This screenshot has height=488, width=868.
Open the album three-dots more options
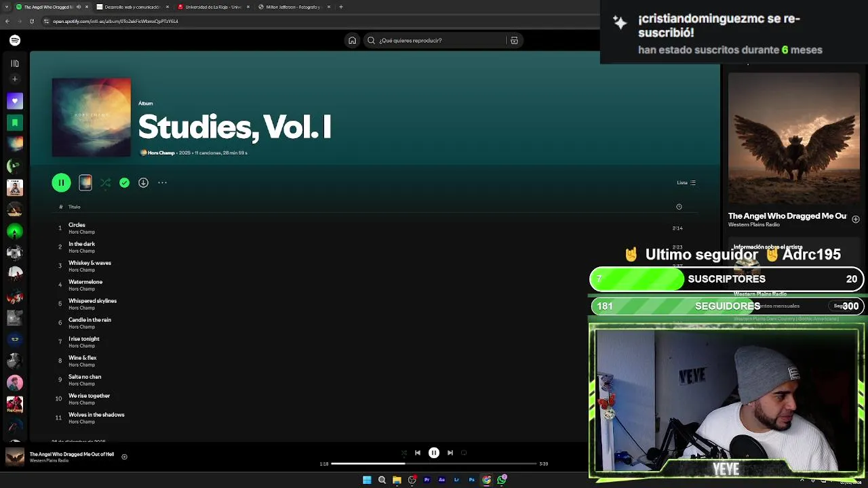click(162, 182)
